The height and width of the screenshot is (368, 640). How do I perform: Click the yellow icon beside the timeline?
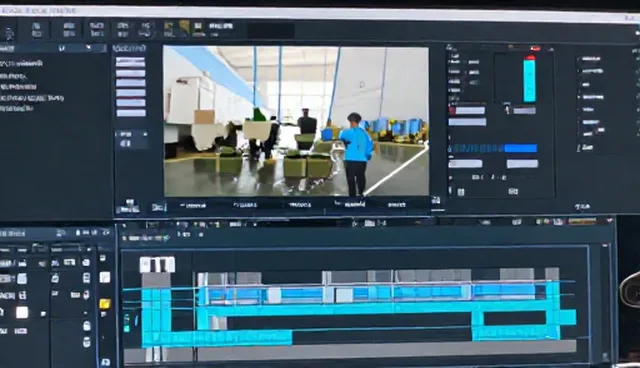[x=105, y=304]
